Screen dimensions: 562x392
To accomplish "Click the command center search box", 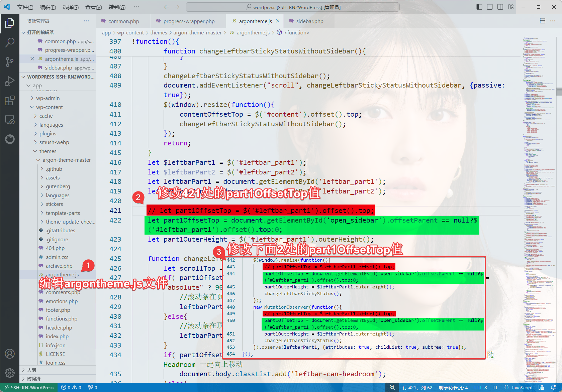I will tap(293, 7).
